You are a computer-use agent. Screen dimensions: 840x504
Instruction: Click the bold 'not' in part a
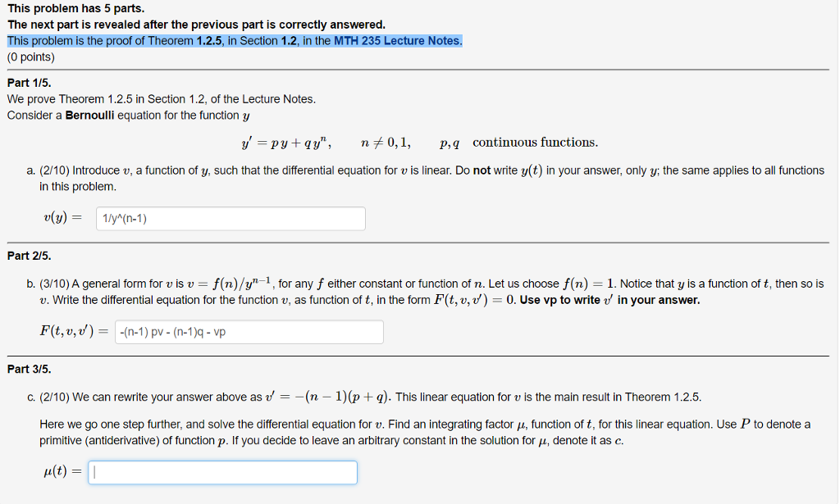click(483, 170)
